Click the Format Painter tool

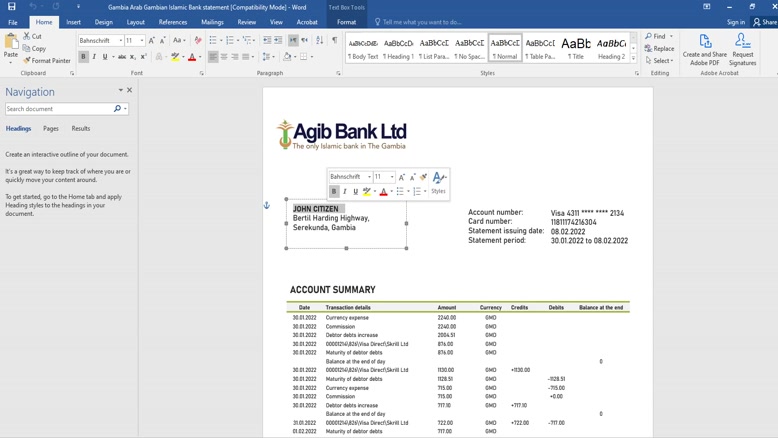[x=48, y=61]
